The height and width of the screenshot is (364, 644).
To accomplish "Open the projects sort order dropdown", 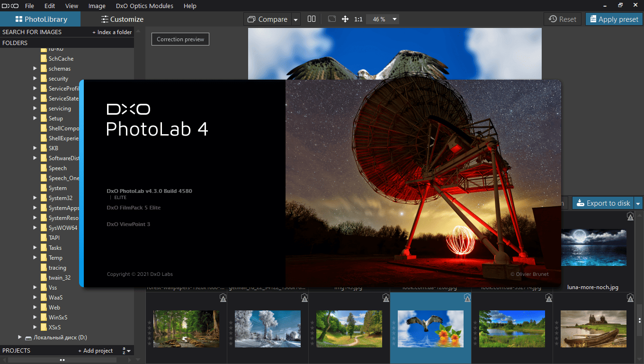I will [x=126, y=351].
